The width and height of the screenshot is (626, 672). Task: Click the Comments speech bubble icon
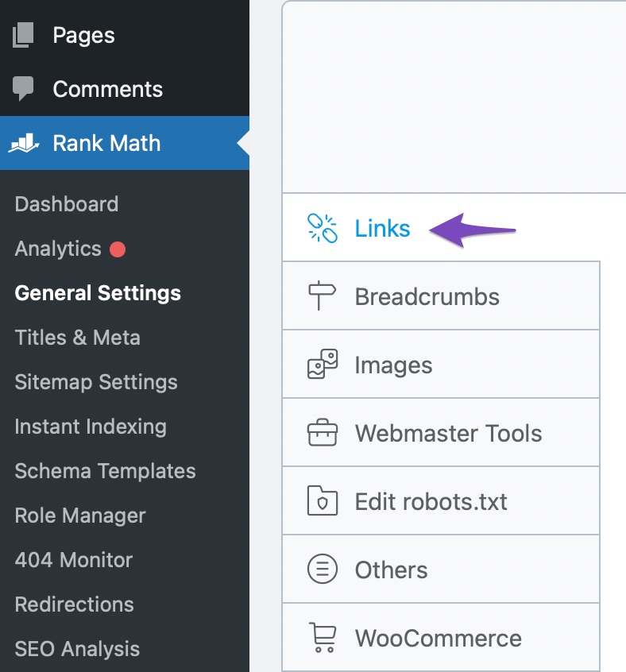pos(23,88)
